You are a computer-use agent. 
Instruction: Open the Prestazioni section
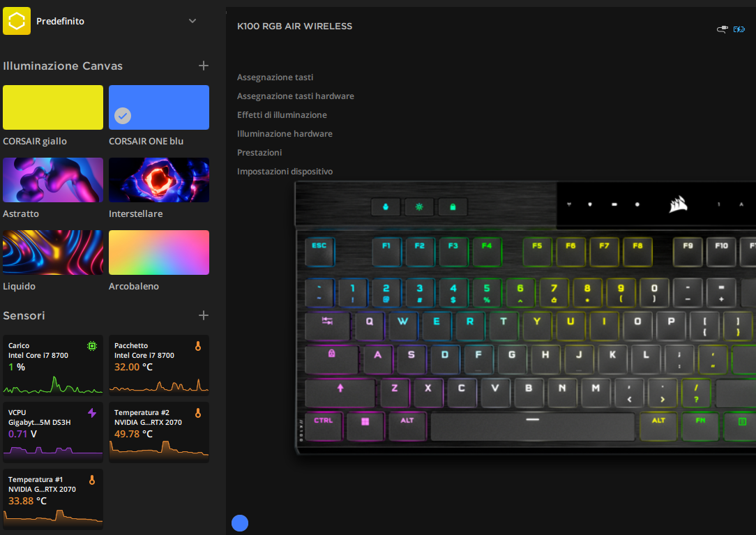coord(259,153)
